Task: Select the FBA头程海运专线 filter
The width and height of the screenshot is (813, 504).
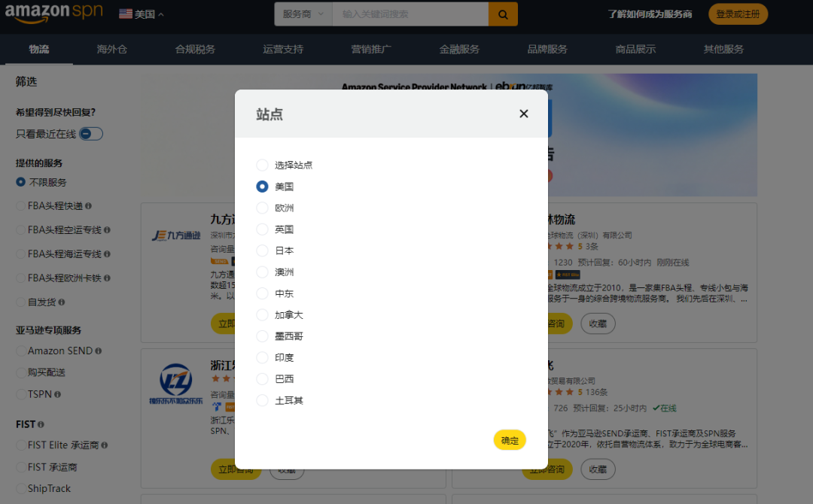Action: click(21, 254)
